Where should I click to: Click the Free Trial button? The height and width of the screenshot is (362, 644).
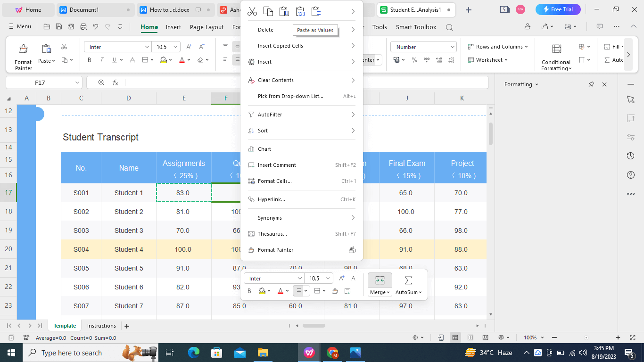point(558,9)
